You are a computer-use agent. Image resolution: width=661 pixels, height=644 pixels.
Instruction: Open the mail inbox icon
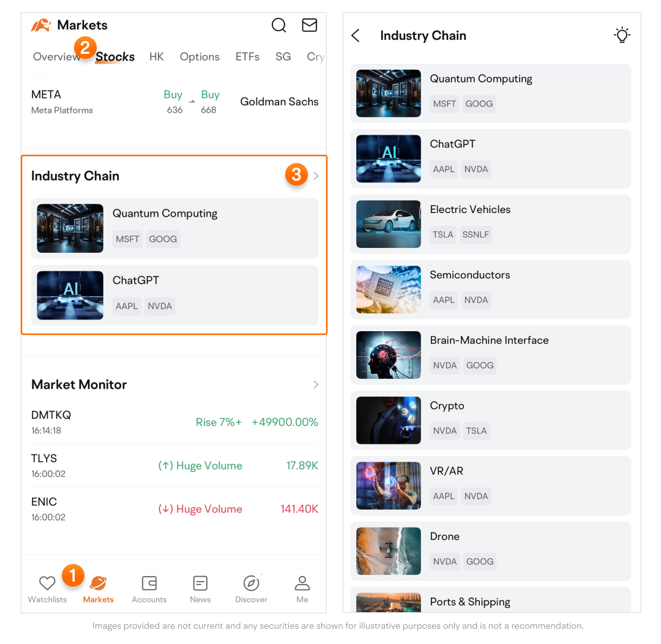tap(310, 25)
